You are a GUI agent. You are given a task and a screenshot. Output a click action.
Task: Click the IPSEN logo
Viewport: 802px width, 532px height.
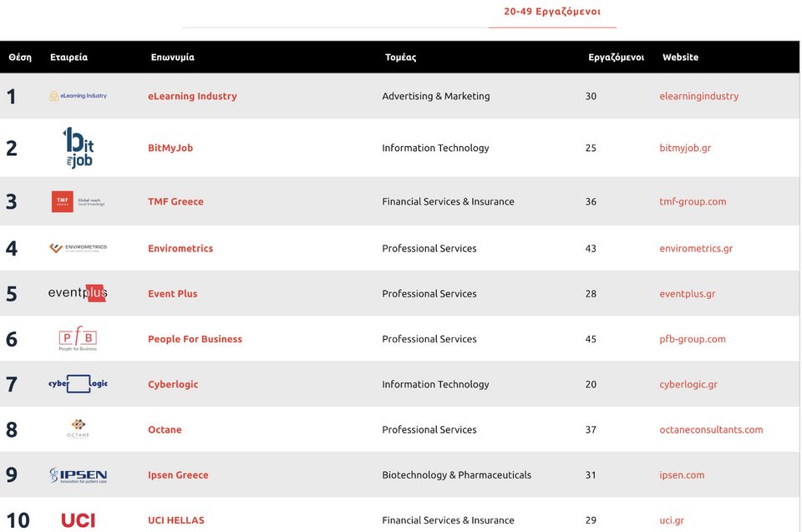tap(78, 475)
